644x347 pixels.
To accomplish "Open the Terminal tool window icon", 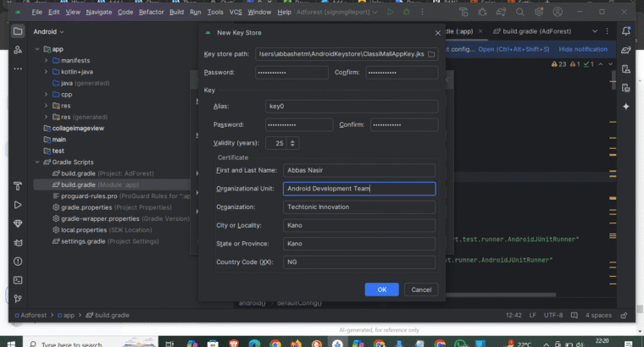I will pyautogui.click(x=18, y=280).
